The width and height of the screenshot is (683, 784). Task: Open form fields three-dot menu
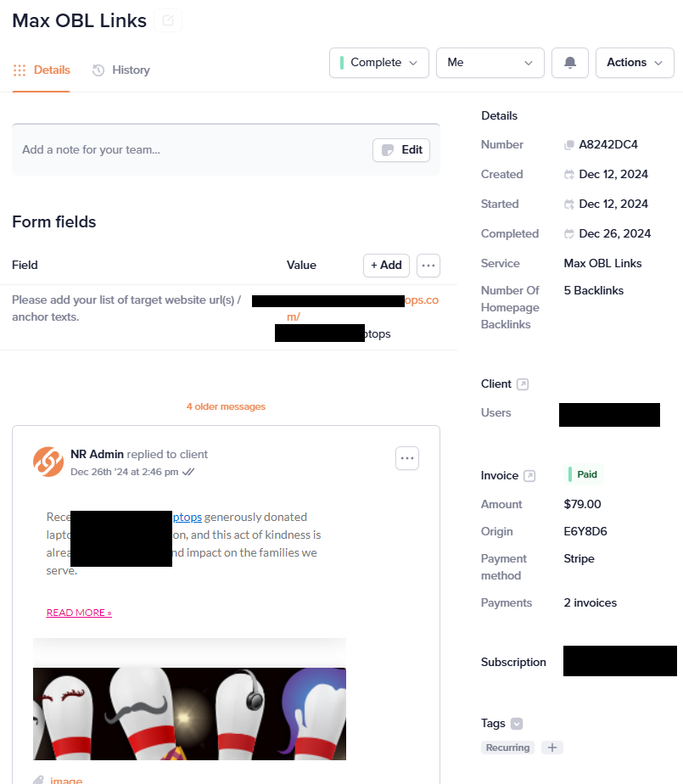coord(428,266)
